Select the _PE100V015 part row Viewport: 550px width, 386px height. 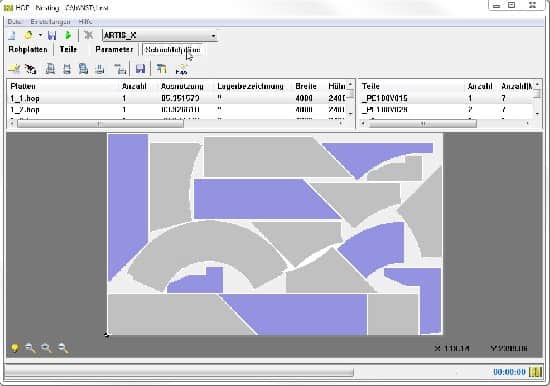pyautogui.click(x=448, y=98)
